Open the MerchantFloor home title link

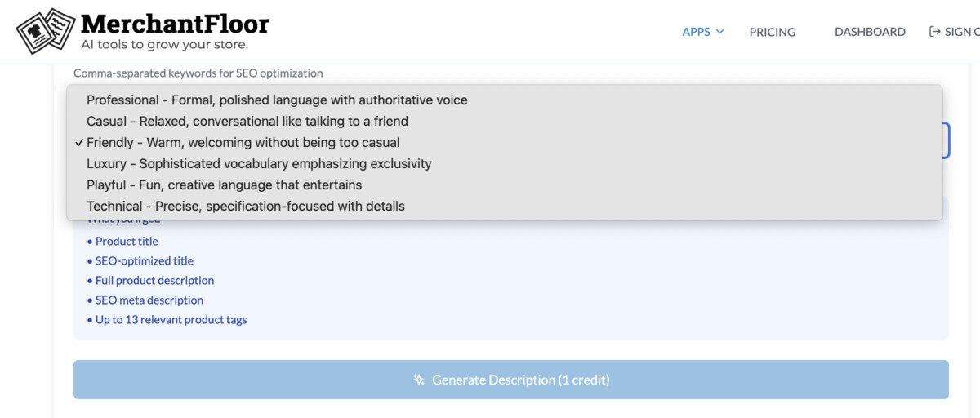[x=175, y=23]
